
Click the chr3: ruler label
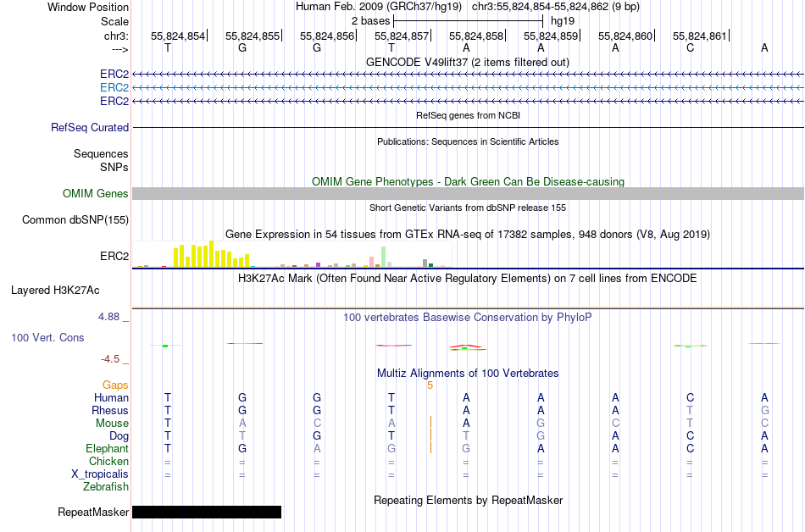click(x=116, y=36)
